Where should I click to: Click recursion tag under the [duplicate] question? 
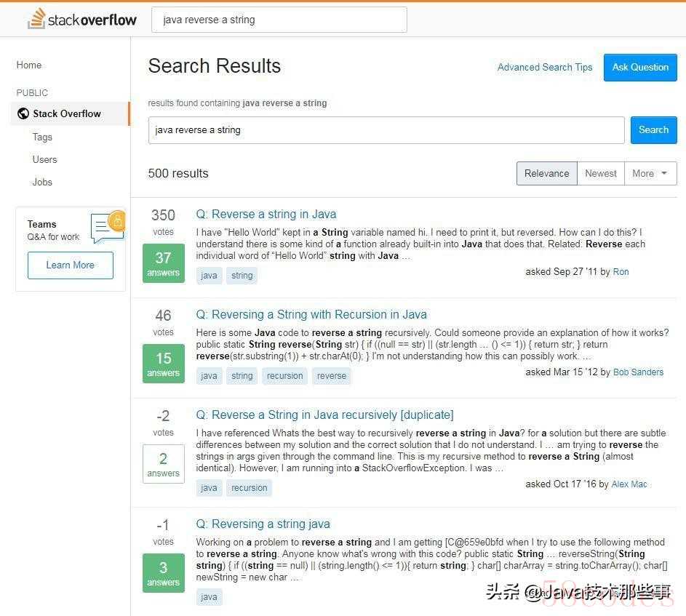coord(250,488)
